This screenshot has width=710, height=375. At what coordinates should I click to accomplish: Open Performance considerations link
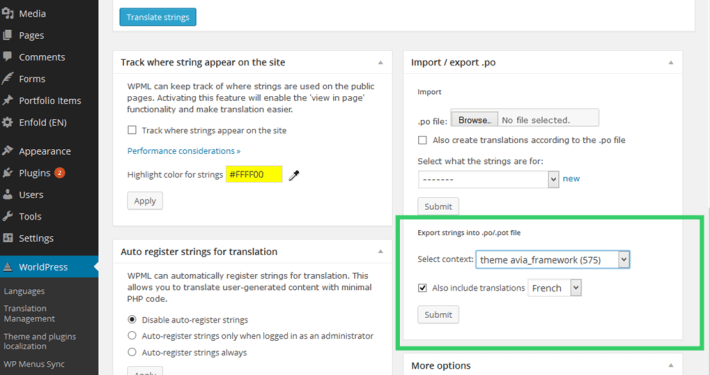click(x=183, y=151)
